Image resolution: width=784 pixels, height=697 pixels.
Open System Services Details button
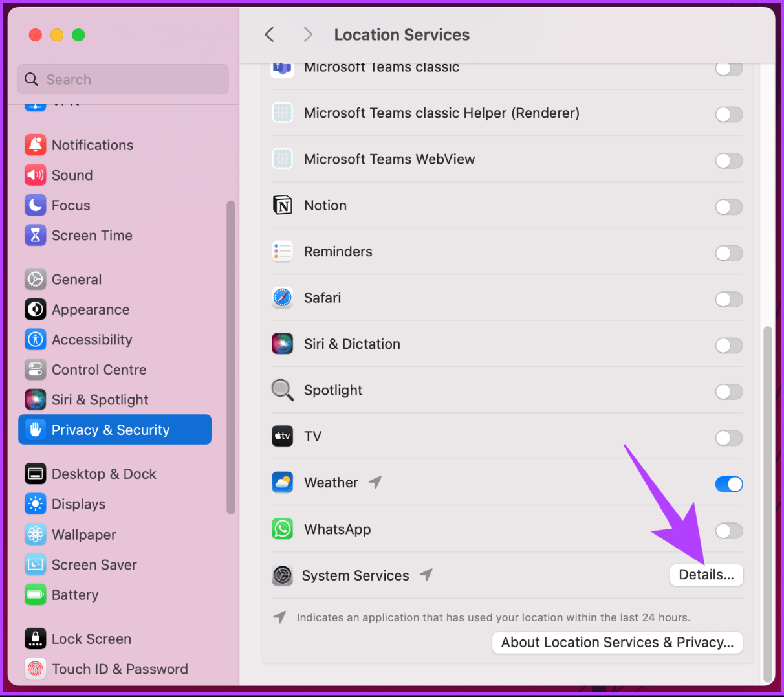click(x=706, y=575)
